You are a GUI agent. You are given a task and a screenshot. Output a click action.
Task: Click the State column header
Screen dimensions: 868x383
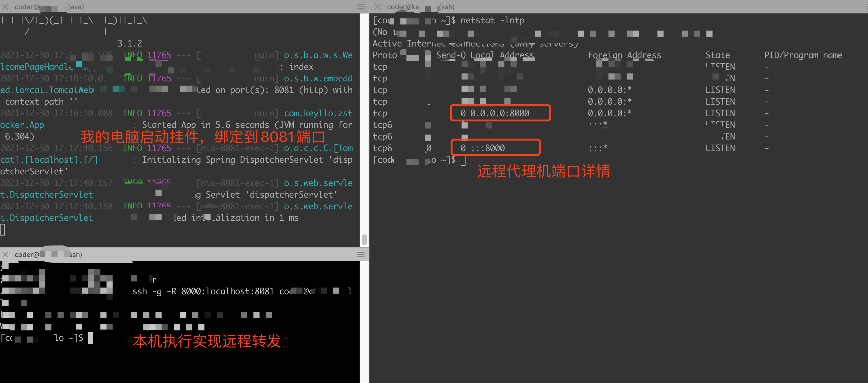(x=717, y=55)
